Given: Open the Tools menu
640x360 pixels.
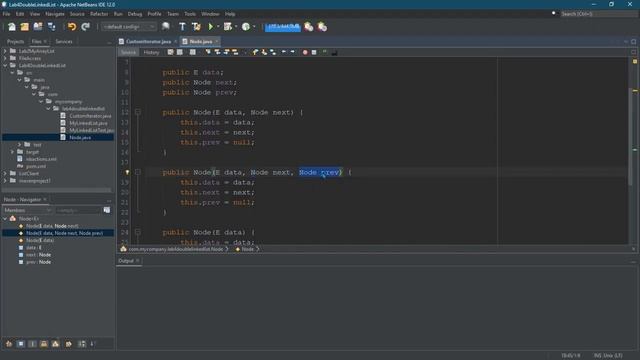Looking at the screenshot, I should [190, 14].
